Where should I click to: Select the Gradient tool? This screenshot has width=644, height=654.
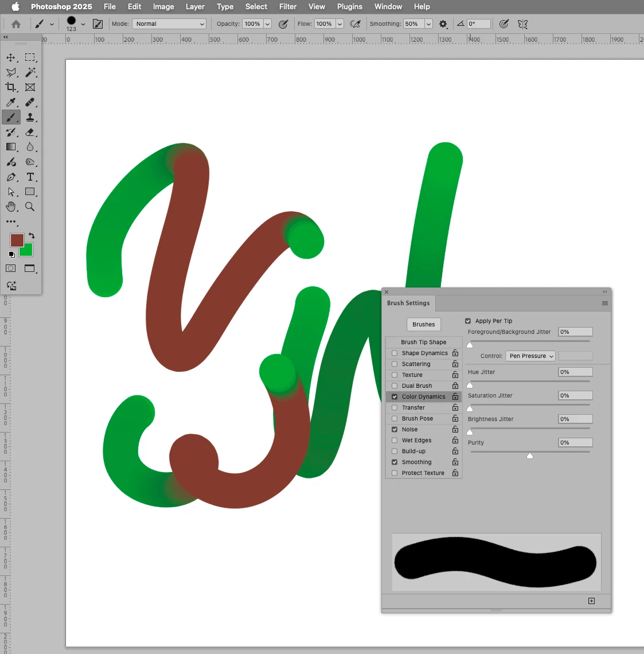point(11,147)
